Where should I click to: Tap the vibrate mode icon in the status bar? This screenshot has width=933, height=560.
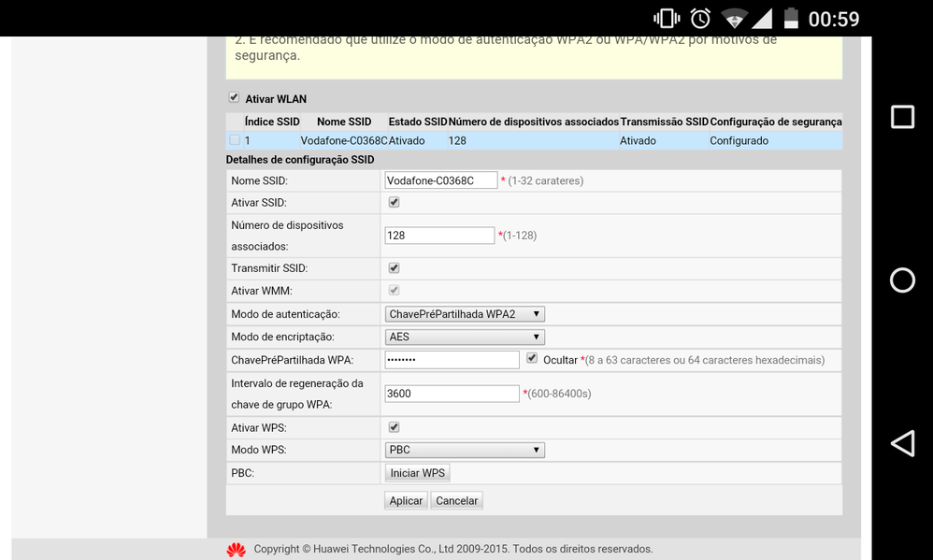(x=666, y=17)
